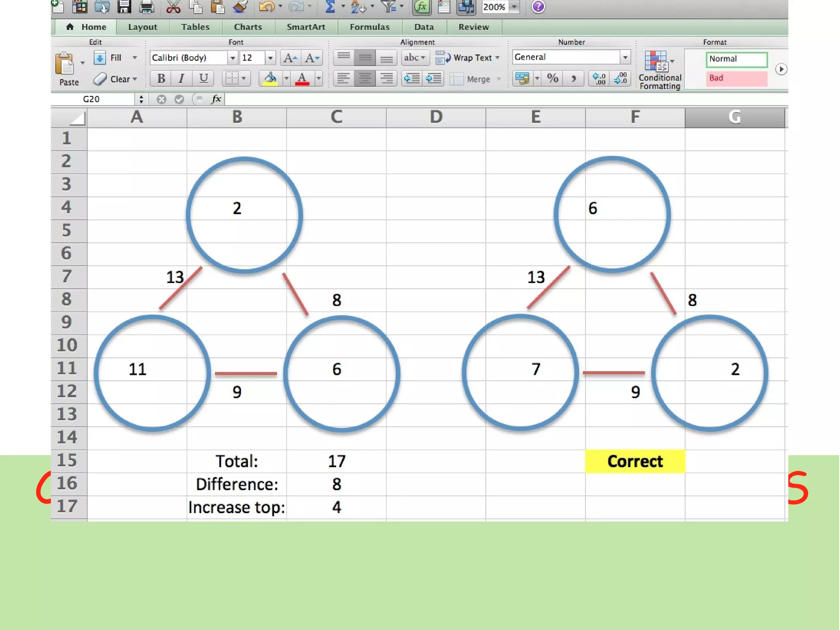Click the Cut scissors icon
840x630 pixels.
click(173, 7)
